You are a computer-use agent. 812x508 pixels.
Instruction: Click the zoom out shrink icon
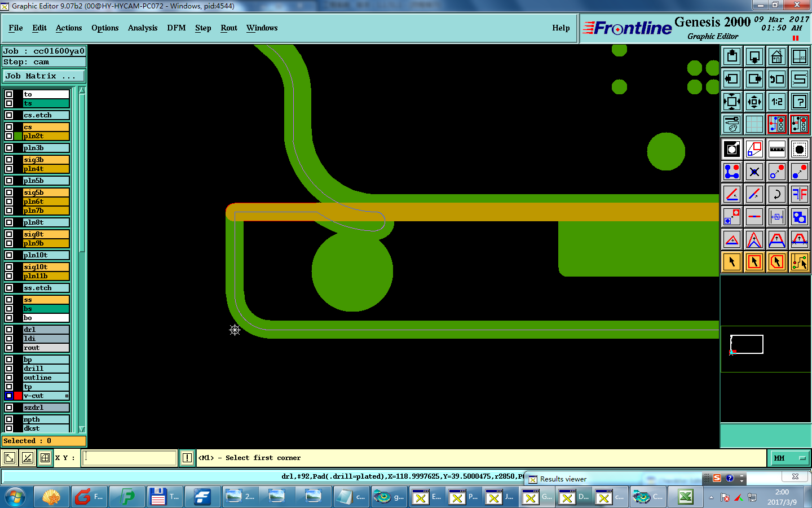coord(754,102)
